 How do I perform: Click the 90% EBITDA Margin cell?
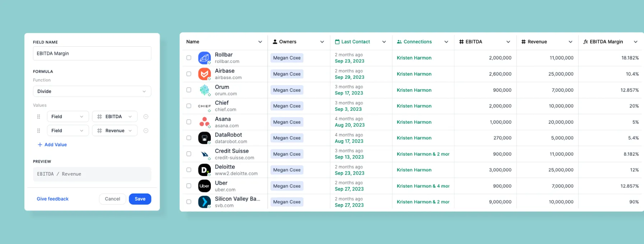point(634,202)
